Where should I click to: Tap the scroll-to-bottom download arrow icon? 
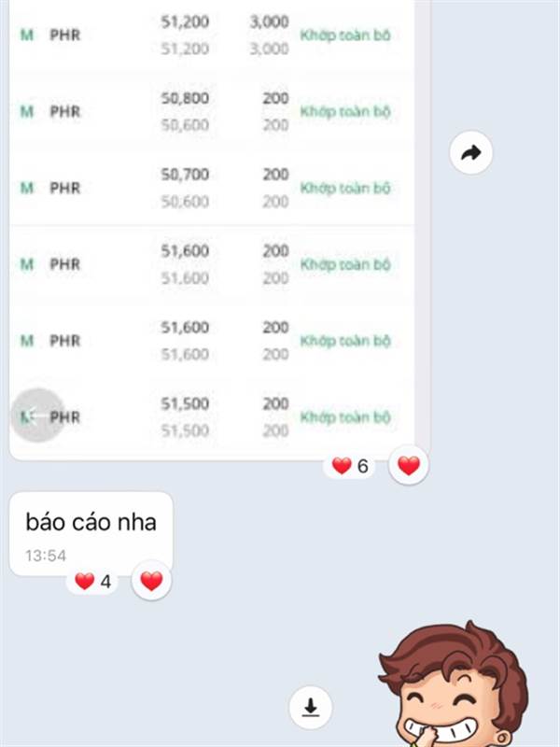[311, 708]
